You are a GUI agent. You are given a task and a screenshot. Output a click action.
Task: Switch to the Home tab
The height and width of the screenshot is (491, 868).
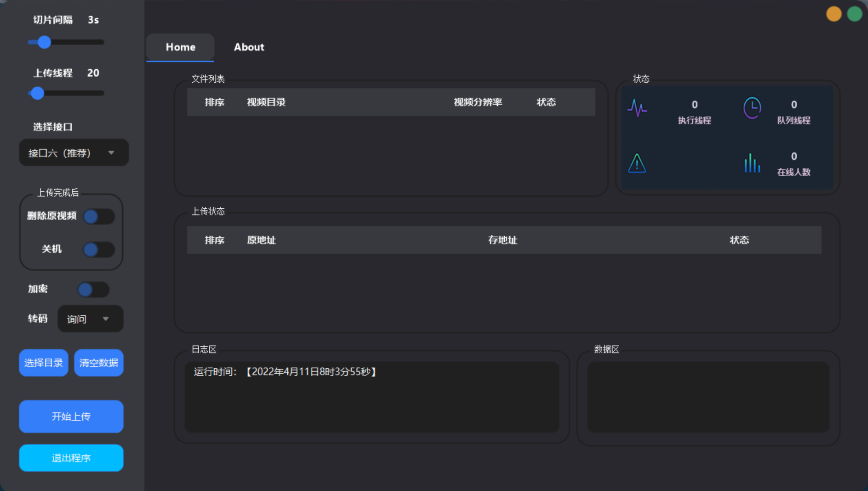click(180, 47)
